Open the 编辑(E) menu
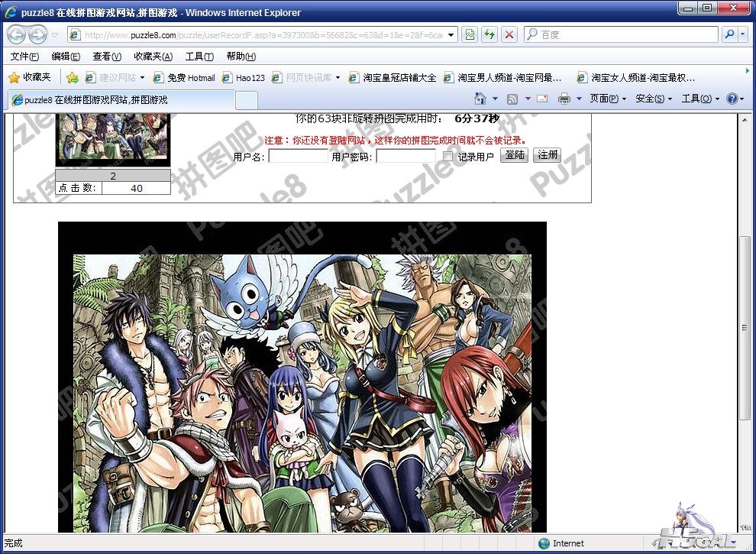 pos(66,57)
